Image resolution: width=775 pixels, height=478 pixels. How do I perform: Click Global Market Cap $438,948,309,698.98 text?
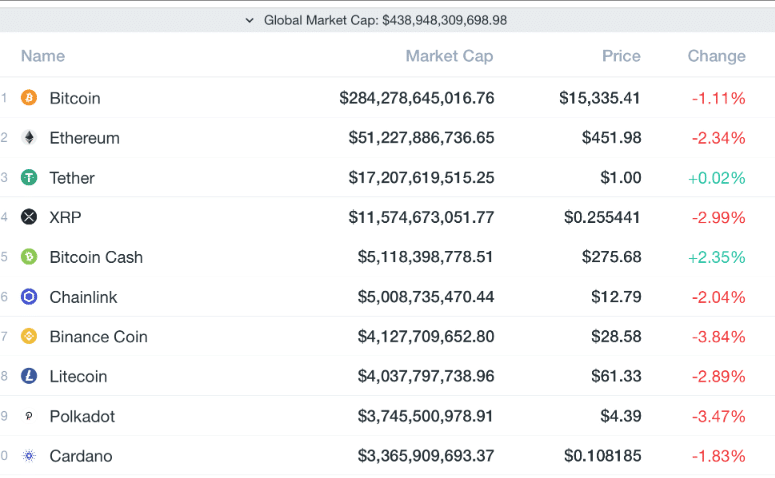point(386,20)
